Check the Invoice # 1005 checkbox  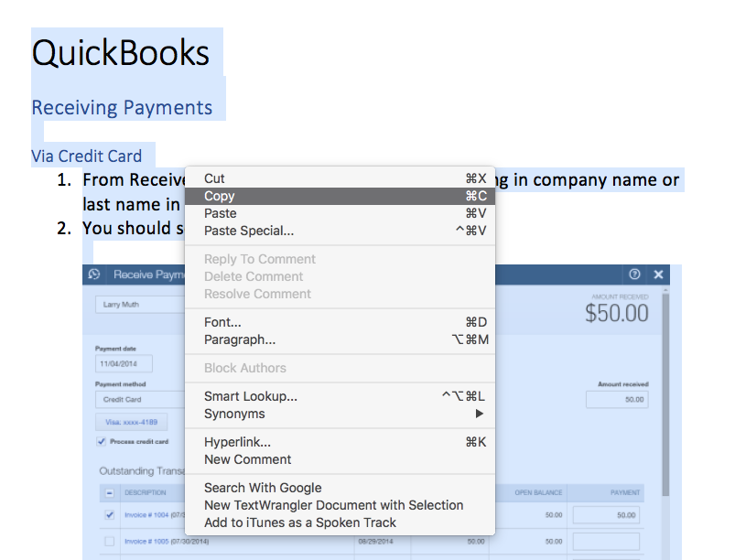[x=109, y=541]
